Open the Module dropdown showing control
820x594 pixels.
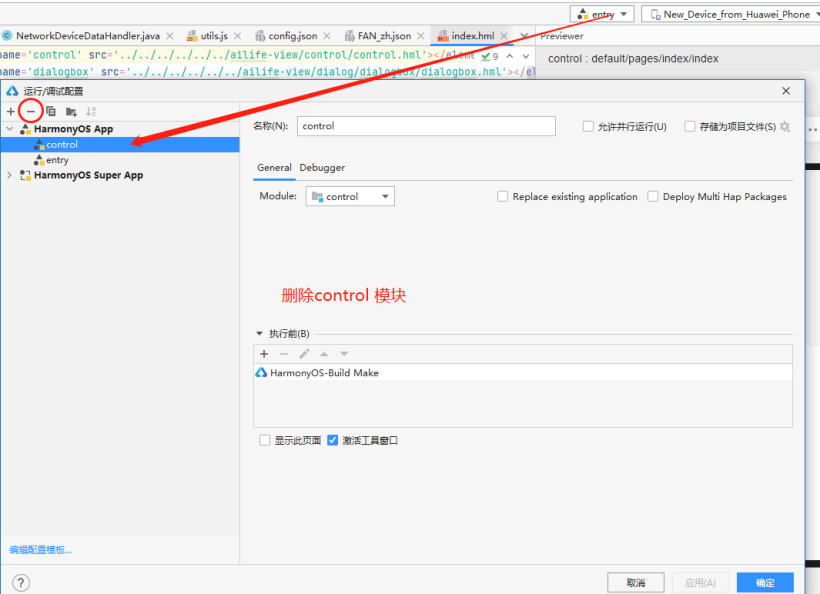(x=350, y=197)
